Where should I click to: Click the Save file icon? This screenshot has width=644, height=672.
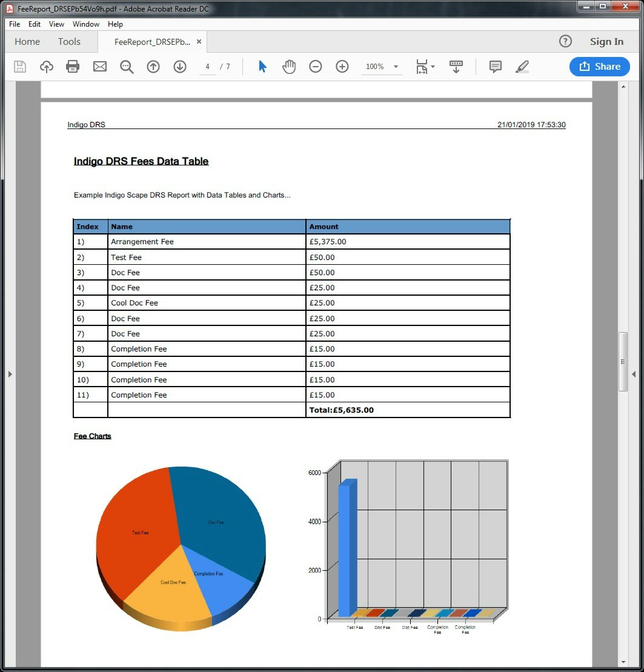pos(19,67)
